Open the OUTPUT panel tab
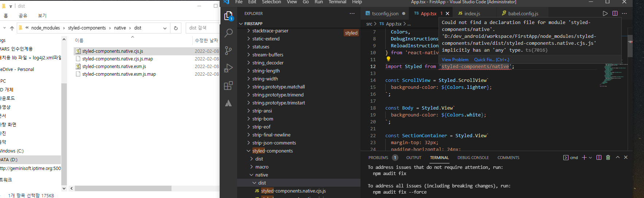The image size is (644, 198). pos(414,158)
